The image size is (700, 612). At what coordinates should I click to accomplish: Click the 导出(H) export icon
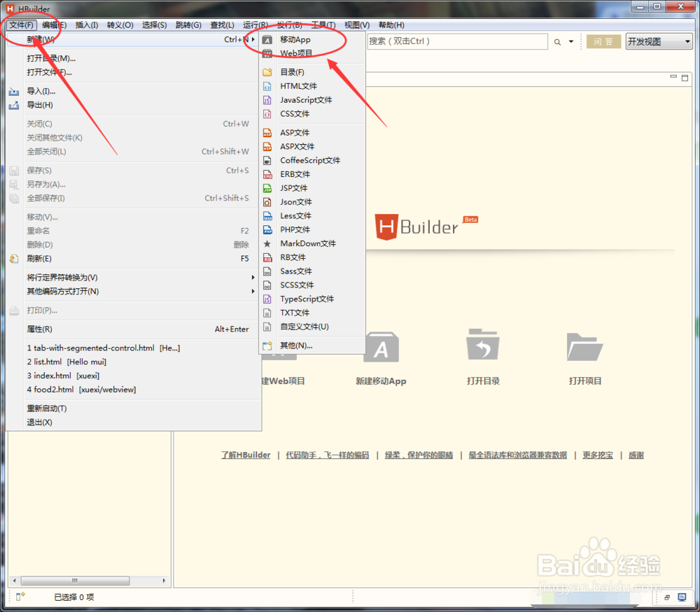[14, 106]
